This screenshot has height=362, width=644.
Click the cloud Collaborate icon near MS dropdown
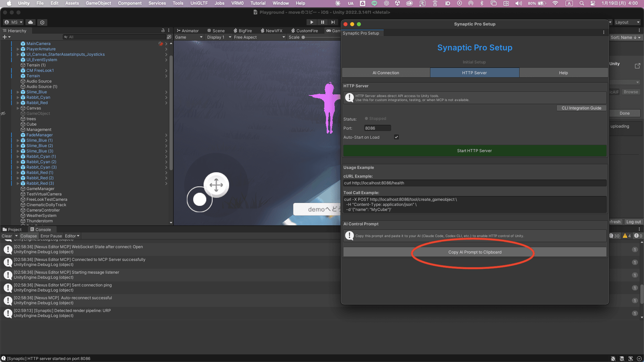[x=30, y=22]
